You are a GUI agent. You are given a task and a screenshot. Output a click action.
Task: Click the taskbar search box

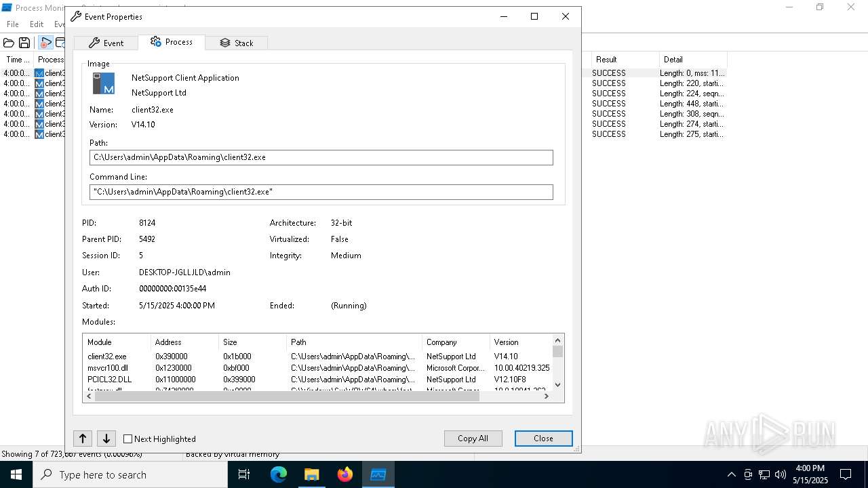[130, 474]
